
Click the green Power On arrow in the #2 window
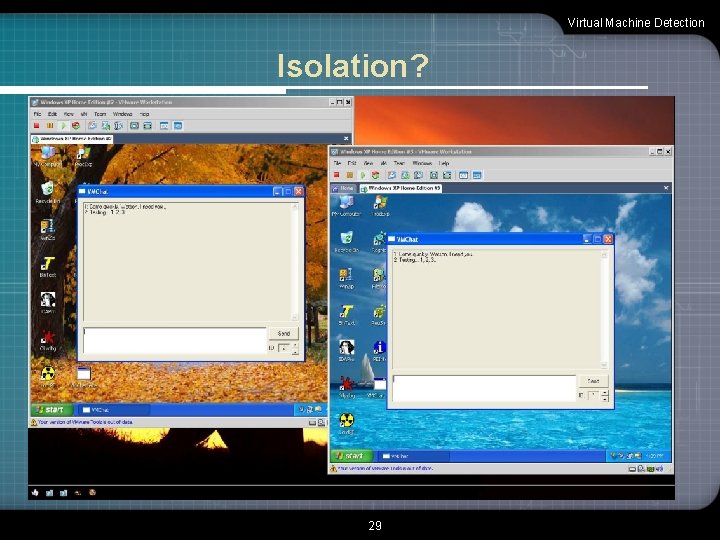click(x=63, y=126)
